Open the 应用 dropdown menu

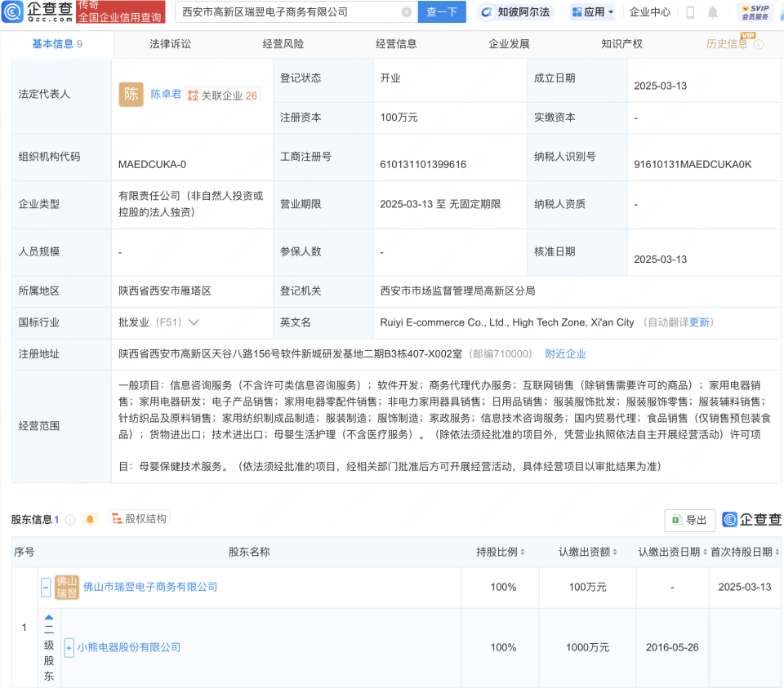(x=593, y=12)
